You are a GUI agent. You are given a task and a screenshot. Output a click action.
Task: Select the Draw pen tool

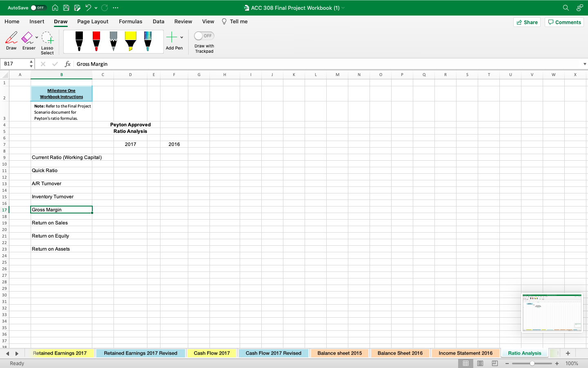[x=11, y=41]
